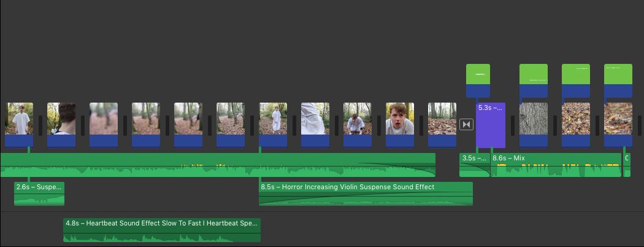Select the purple 5.3s title clip
The height and width of the screenshot is (247, 644).
(x=491, y=125)
